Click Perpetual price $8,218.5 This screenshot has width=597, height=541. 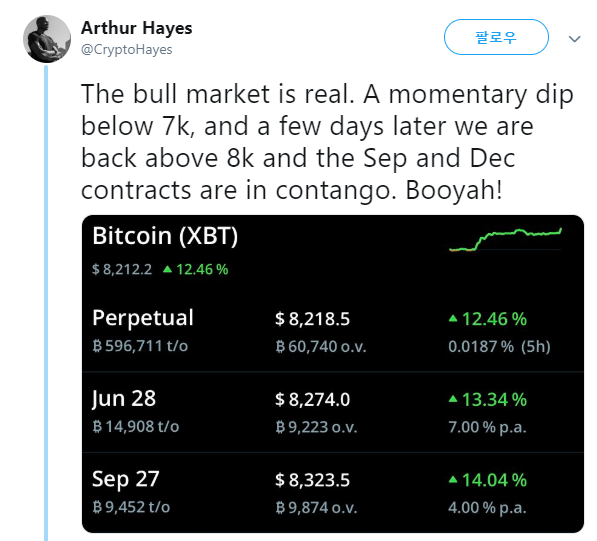312,319
